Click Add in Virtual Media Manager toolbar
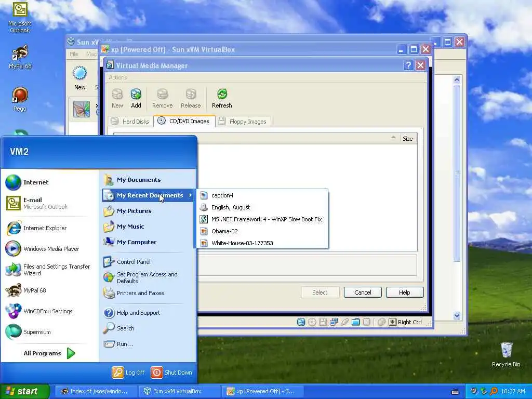 (136, 98)
